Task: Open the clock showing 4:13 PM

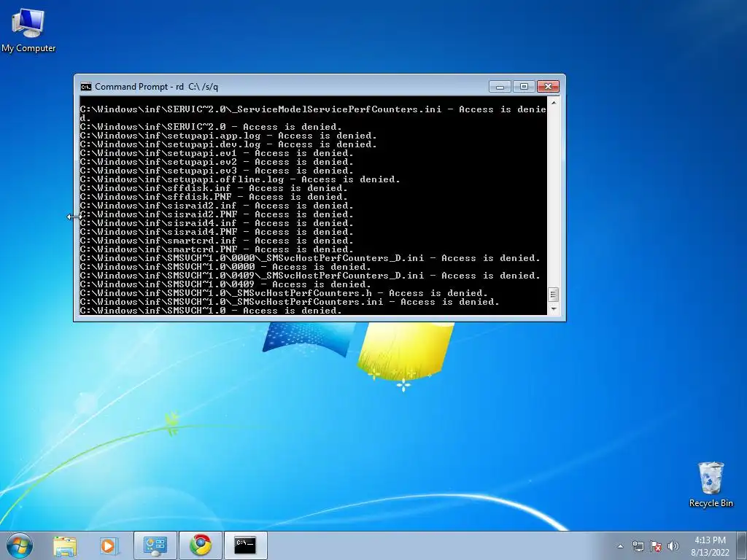Action: [x=710, y=540]
